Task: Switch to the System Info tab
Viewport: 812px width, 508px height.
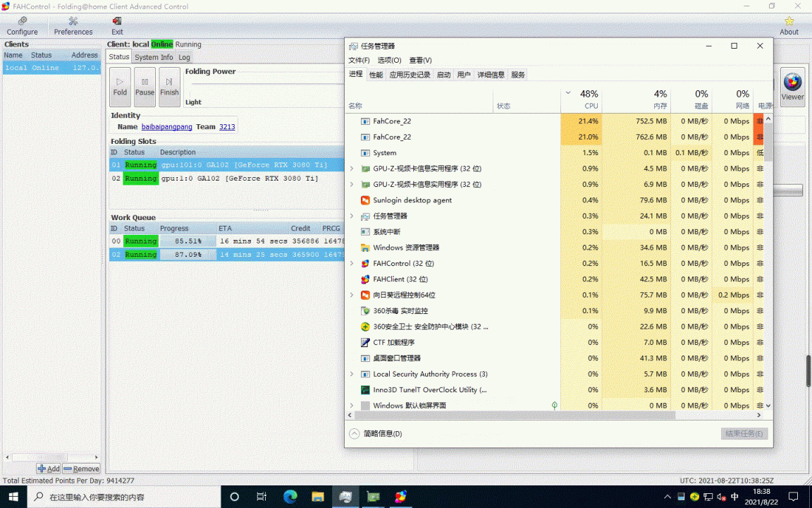Action: [154, 58]
